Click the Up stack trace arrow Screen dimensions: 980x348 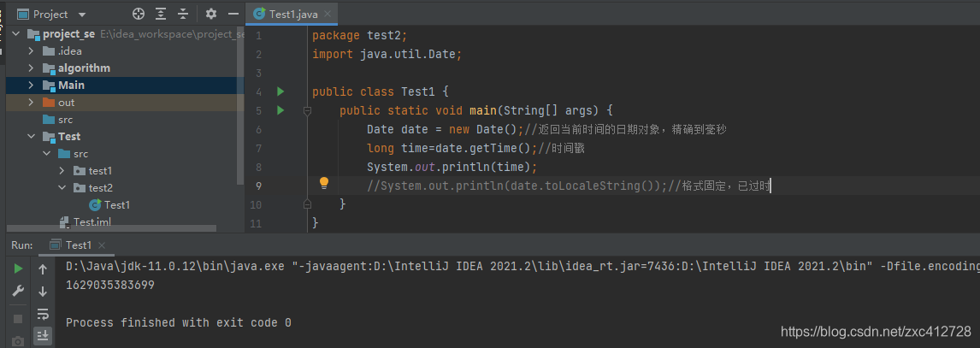43,269
